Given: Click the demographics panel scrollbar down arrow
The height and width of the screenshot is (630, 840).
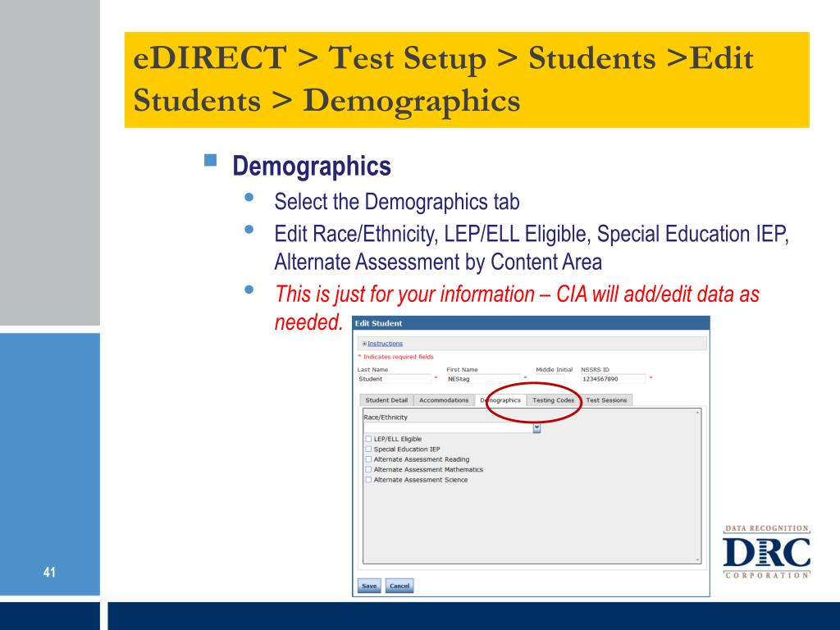Looking at the screenshot, I should click(x=697, y=559).
